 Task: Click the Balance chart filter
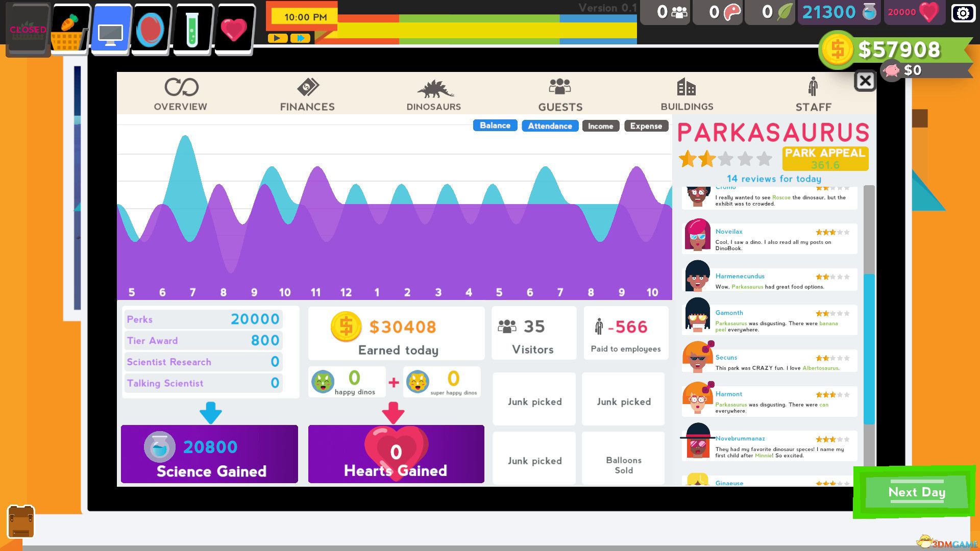496,126
